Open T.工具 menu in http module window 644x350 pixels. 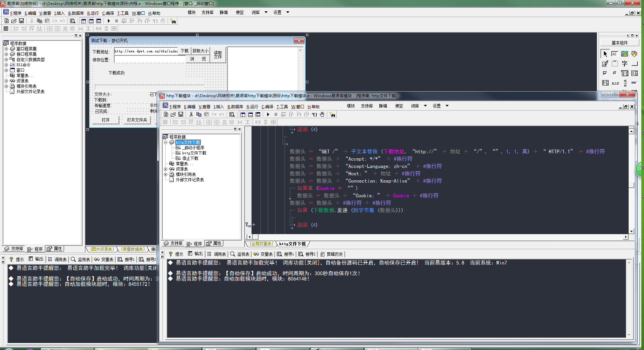282,107
